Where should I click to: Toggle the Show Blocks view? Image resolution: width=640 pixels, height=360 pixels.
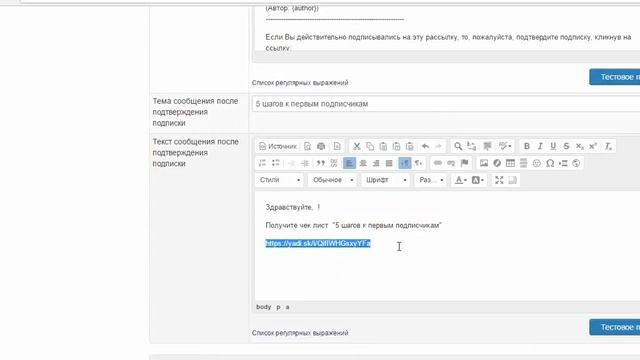tap(513, 180)
